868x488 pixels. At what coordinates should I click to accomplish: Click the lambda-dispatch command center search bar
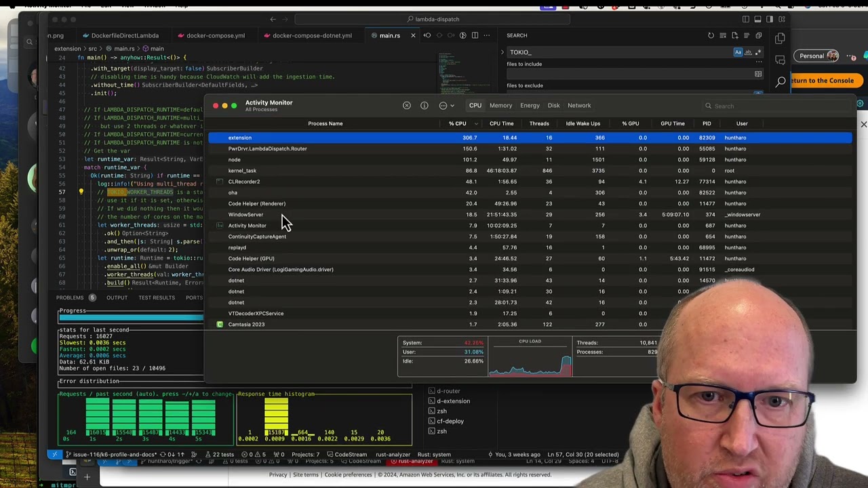point(434,19)
